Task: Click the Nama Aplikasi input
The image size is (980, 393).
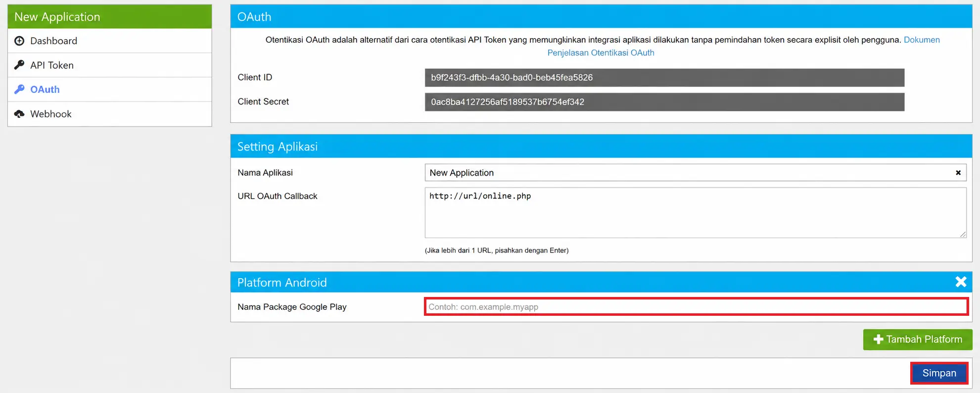Action: click(695, 173)
